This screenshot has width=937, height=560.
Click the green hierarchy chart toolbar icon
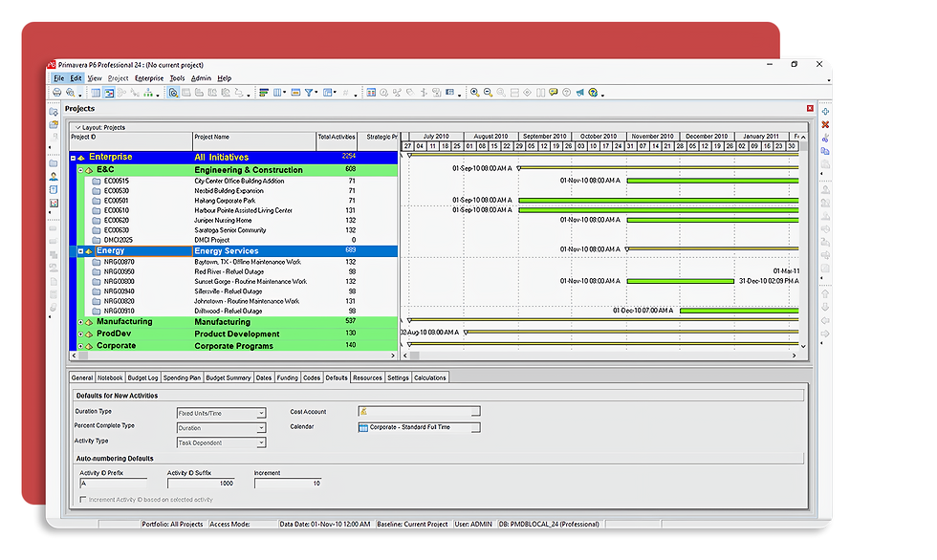[x=147, y=93]
